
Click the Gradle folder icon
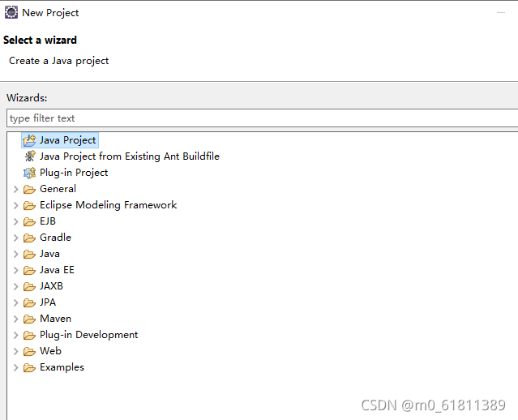point(29,238)
